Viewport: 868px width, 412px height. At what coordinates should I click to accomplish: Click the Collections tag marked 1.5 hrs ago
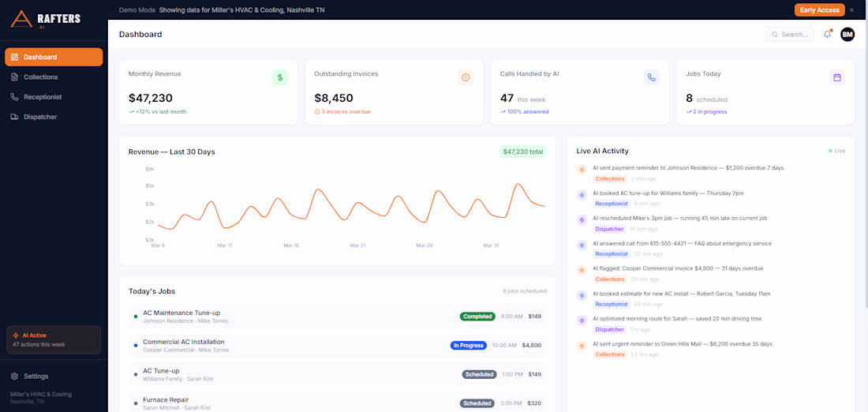[x=610, y=354]
